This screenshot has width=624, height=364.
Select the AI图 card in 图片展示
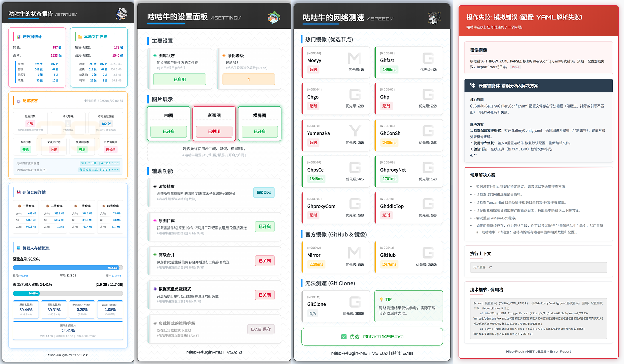[x=168, y=123]
